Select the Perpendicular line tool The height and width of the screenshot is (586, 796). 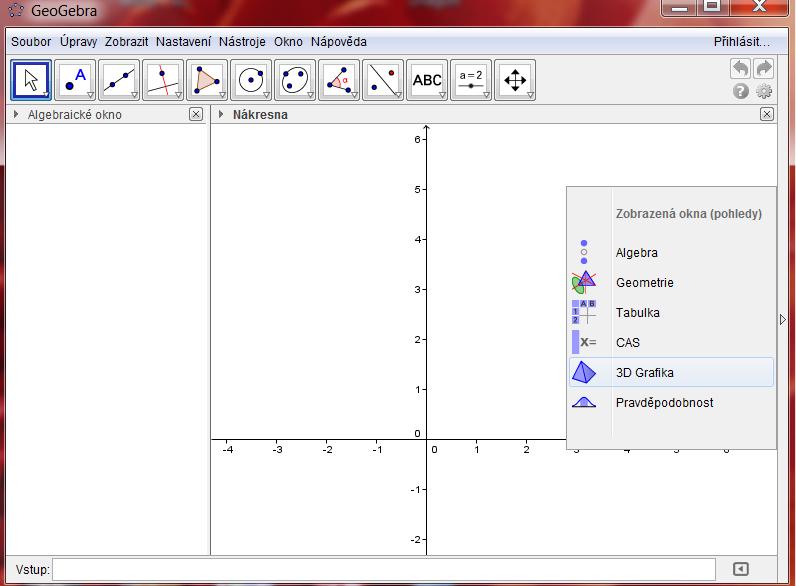(x=163, y=80)
